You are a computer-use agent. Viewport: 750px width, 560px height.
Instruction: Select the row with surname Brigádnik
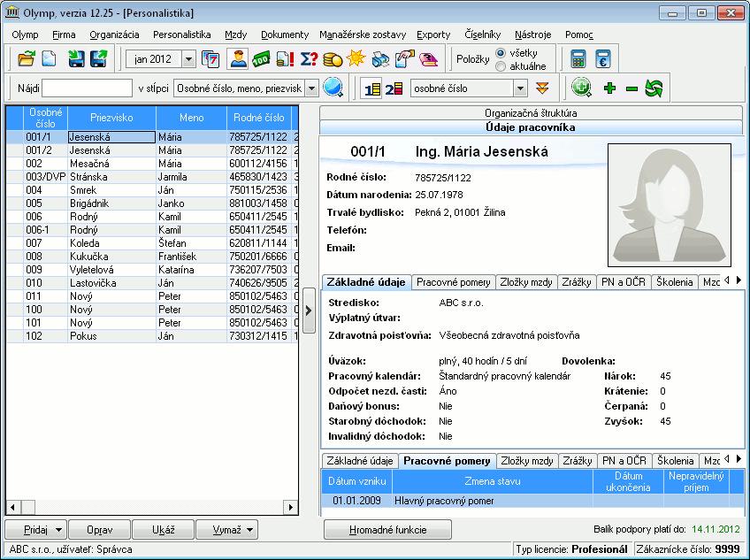pyautogui.click(x=152, y=203)
